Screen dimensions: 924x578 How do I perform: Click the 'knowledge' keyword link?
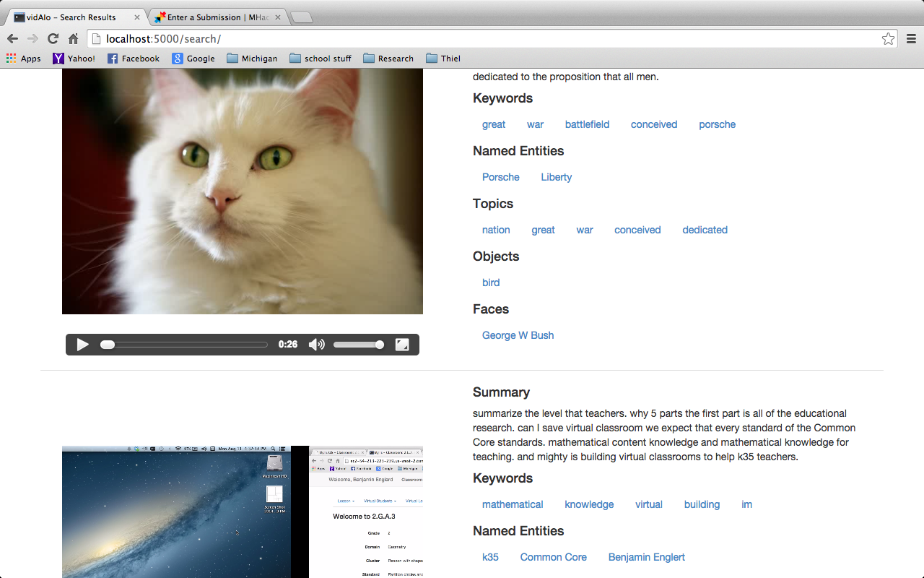click(x=589, y=504)
